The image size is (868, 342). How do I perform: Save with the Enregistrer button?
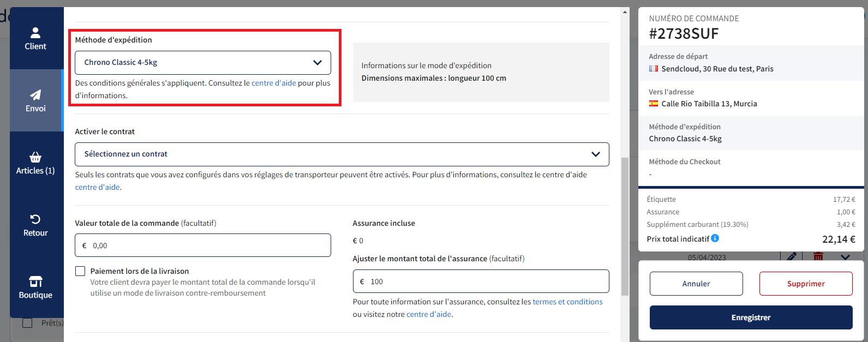(x=751, y=317)
